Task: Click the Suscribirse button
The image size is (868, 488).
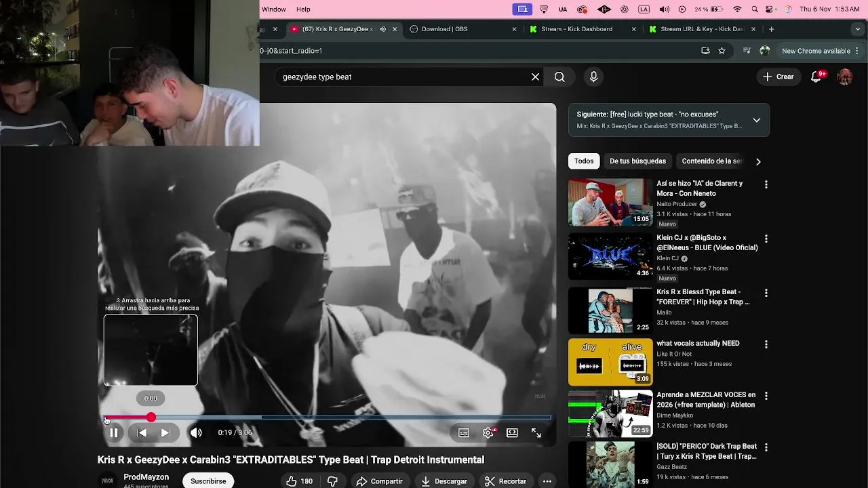Action: [x=208, y=481]
